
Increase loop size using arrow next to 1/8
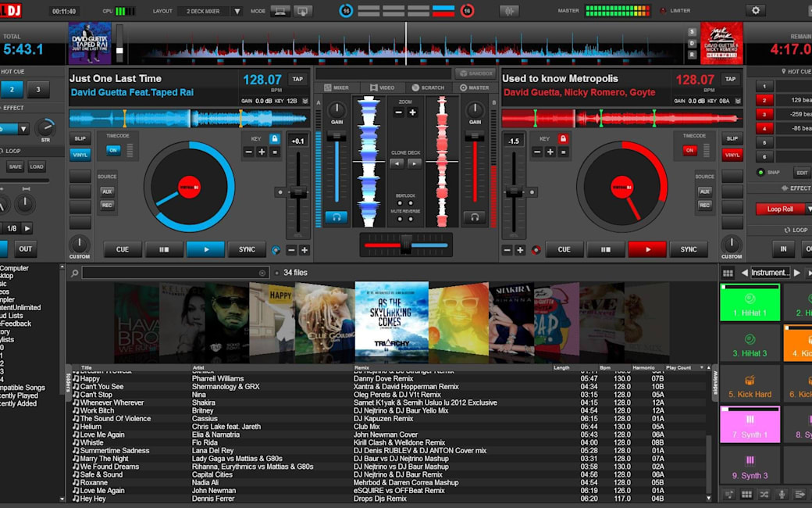pyautogui.click(x=27, y=228)
